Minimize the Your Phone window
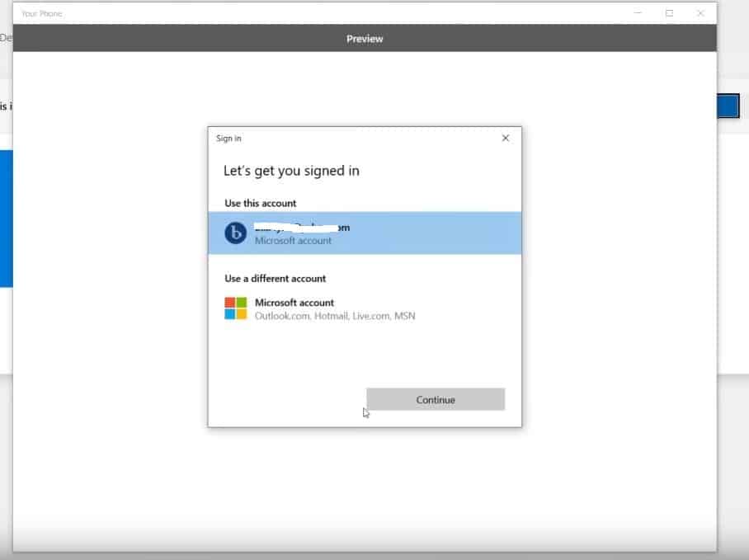This screenshot has width=749, height=560. click(638, 13)
